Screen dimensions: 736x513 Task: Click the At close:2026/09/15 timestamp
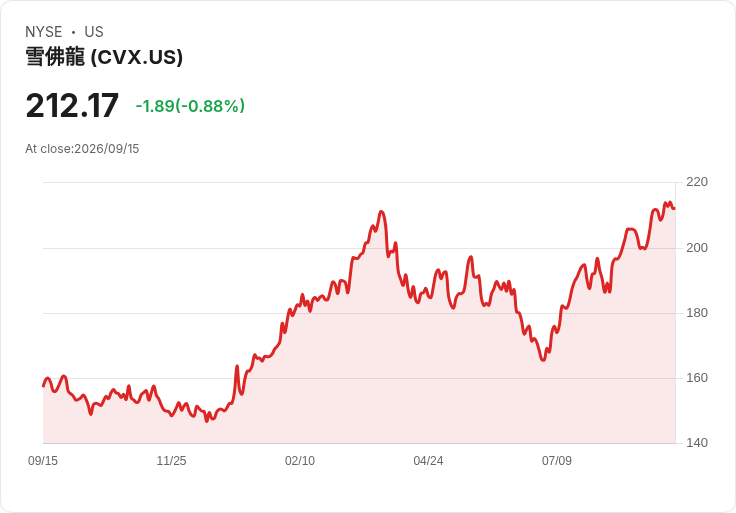click(x=82, y=149)
